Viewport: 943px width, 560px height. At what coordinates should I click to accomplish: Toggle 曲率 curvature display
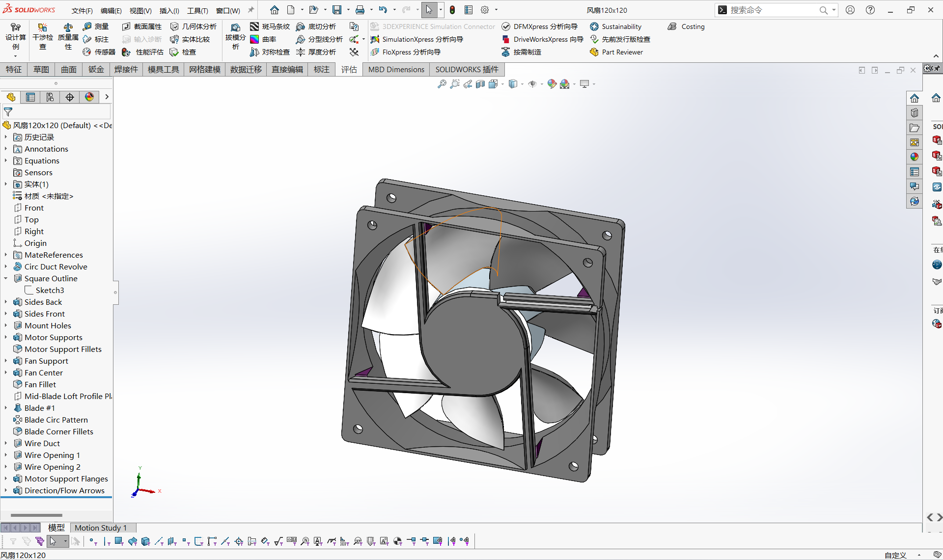coord(263,39)
